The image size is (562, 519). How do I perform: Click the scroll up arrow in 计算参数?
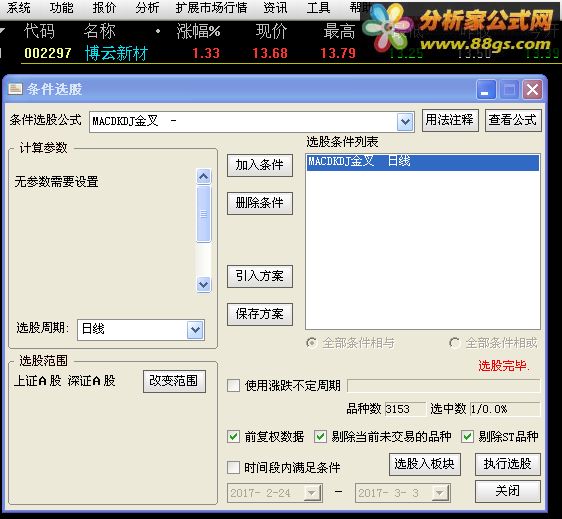coord(204,176)
